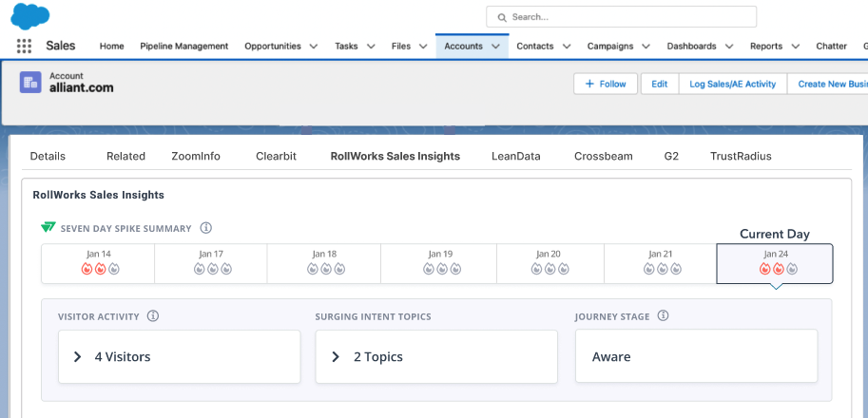
Task: Click the Current Day label
Action: pyautogui.click(x=775, y=234)
